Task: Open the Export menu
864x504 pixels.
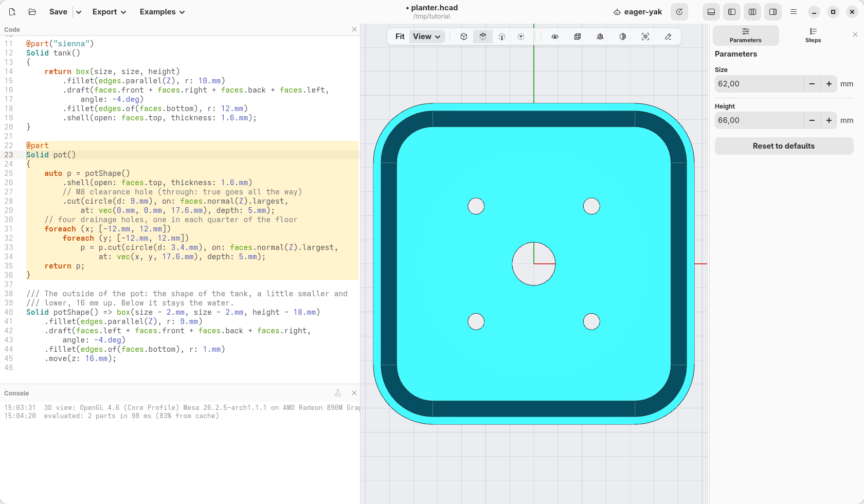Action: coord(109,12)
